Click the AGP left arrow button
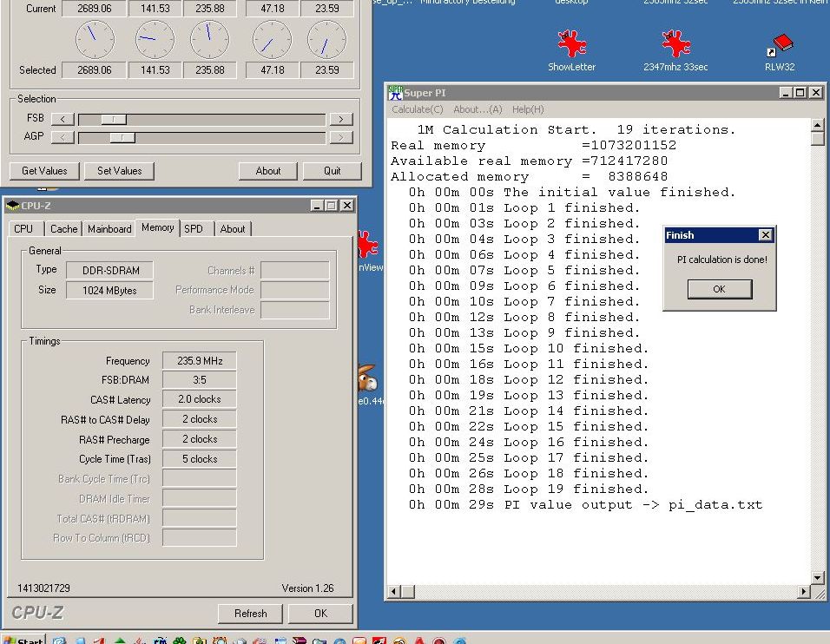 tap(63, 138)
